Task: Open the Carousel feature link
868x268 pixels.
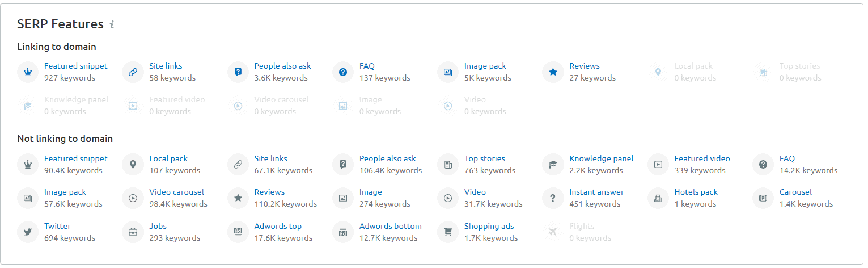Action: (x=795, y=192)
